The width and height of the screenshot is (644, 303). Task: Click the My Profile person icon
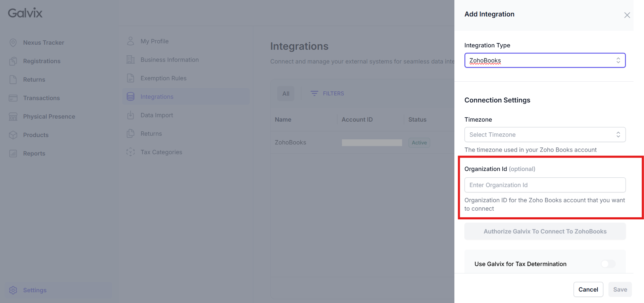[131, 41]
